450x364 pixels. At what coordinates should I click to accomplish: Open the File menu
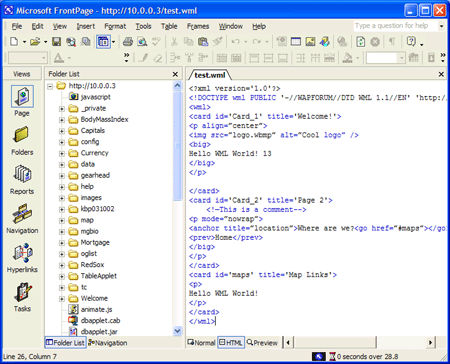click(x=17, y=26)
